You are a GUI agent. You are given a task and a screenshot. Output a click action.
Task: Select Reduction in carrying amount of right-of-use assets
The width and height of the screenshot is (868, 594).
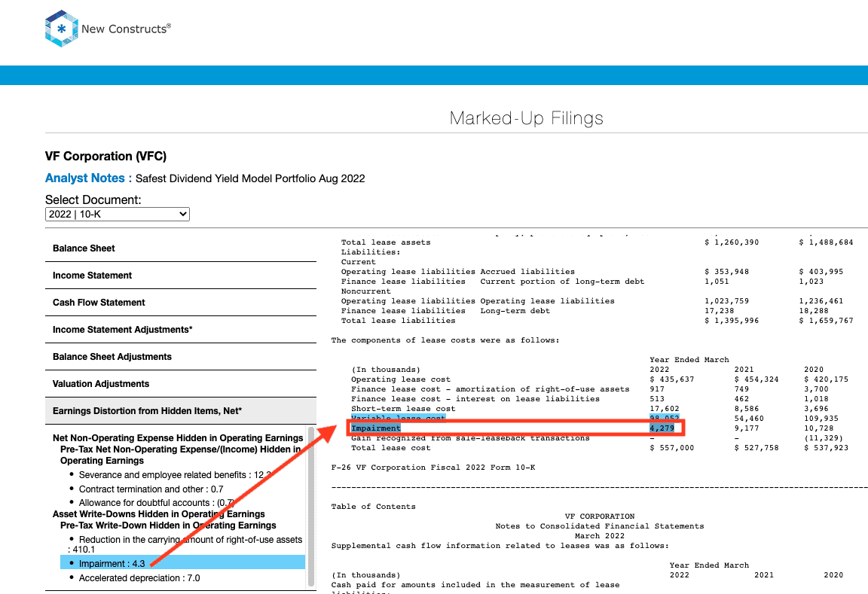pyautogui.click(x=185, y=544)
